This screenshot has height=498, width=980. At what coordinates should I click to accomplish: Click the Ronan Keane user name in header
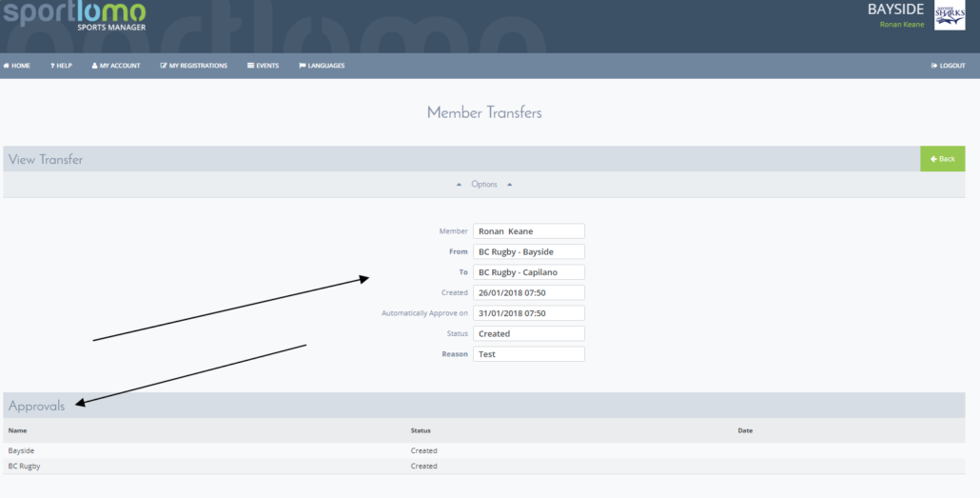click(902, 25)
